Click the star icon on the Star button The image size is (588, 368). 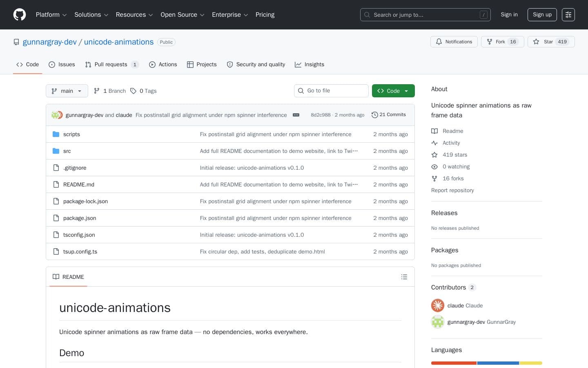pos(536,42)
